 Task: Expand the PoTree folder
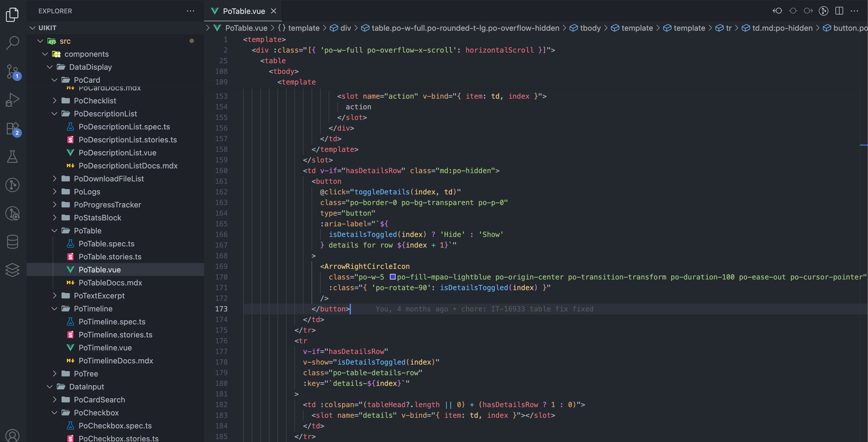pyautogui.click(x=55, y=374)
